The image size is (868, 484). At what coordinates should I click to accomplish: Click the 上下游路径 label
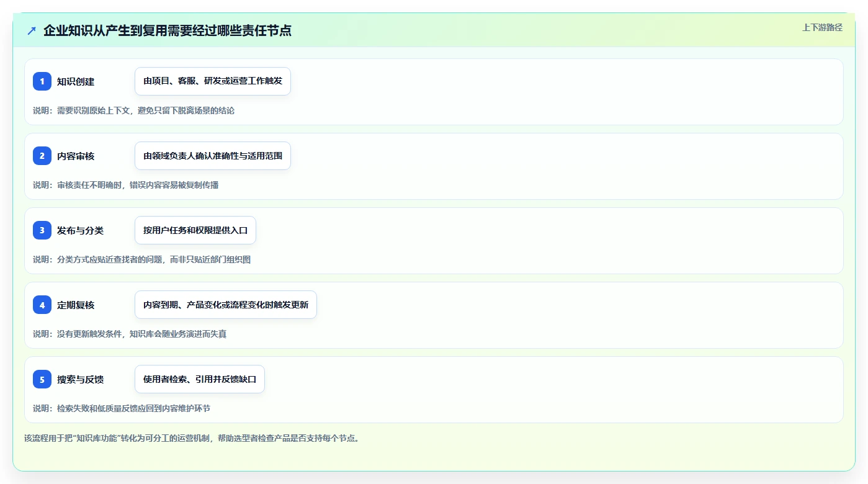[x=822, y=27]
